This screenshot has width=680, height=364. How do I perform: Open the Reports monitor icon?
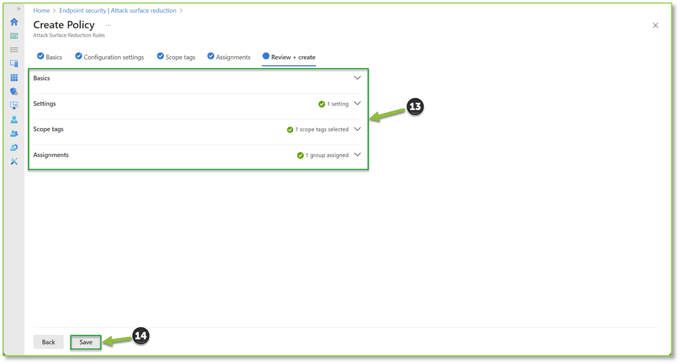pos(14,105)
